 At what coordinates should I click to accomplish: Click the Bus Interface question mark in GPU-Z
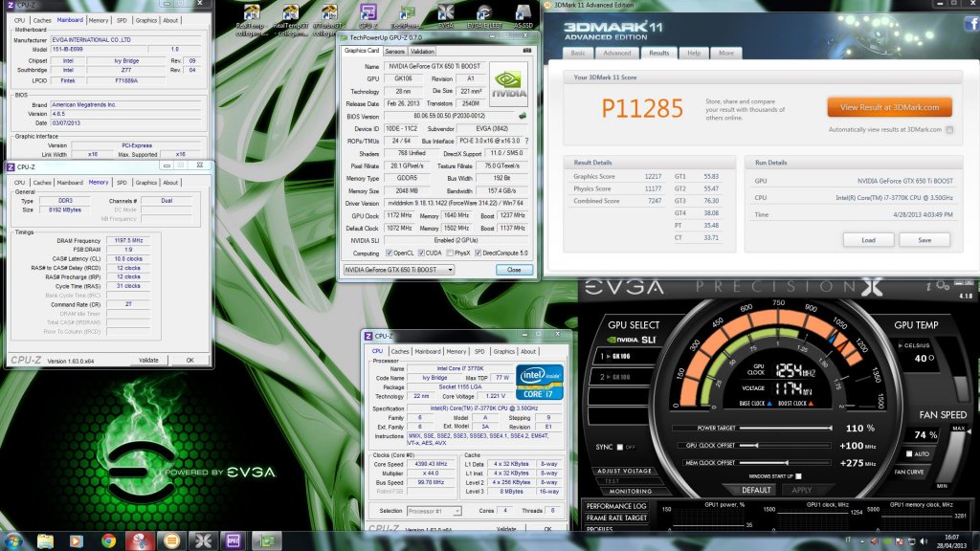tap(526, 142)
